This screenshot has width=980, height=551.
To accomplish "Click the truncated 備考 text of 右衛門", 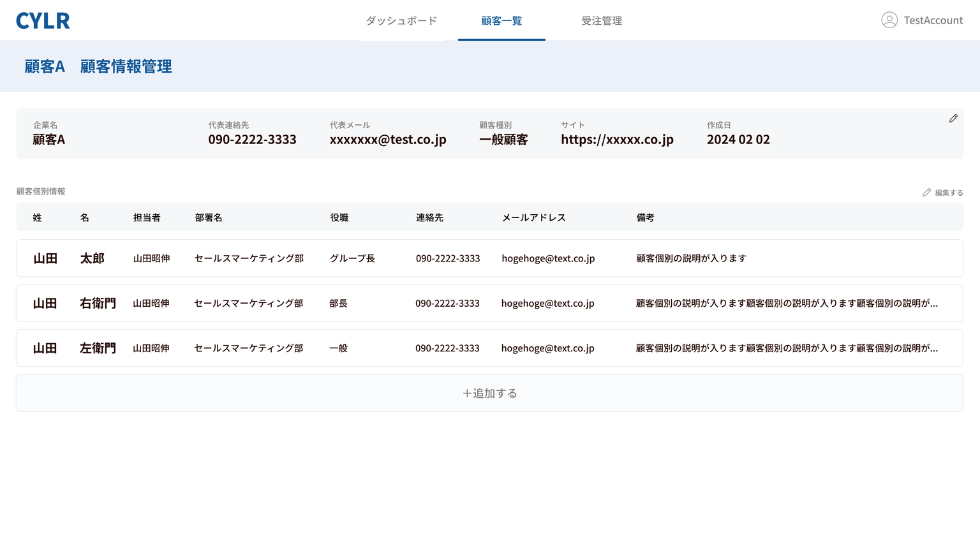I will (x=787, y=304).
